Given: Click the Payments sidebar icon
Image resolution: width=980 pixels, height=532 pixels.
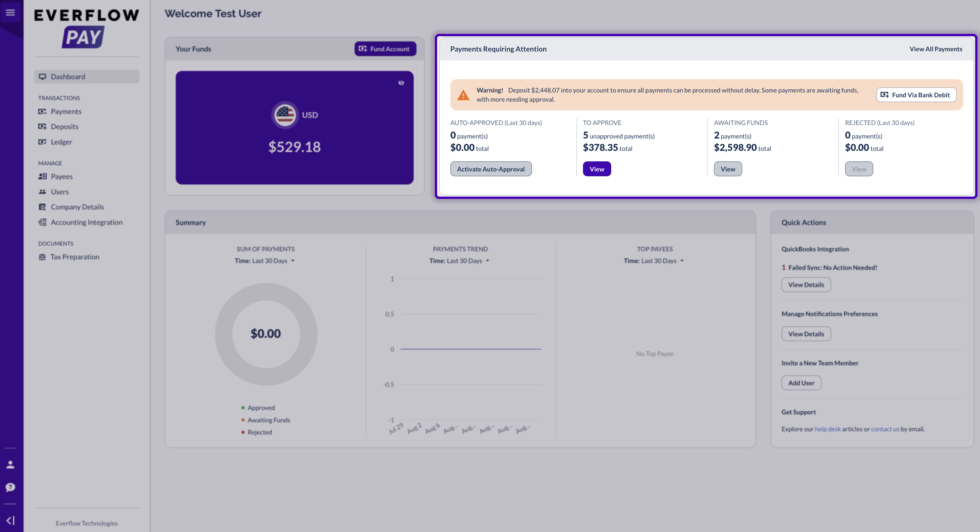Looking at the screenshot, I should coord(42,111).
